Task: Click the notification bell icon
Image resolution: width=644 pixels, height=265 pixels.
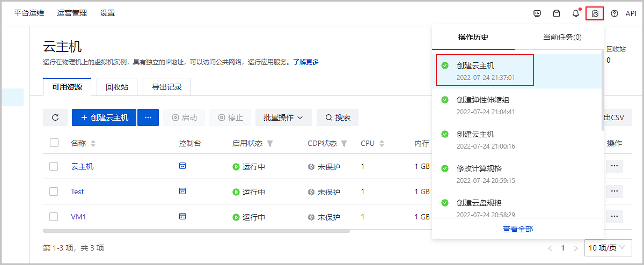Action: click(576, 13)
